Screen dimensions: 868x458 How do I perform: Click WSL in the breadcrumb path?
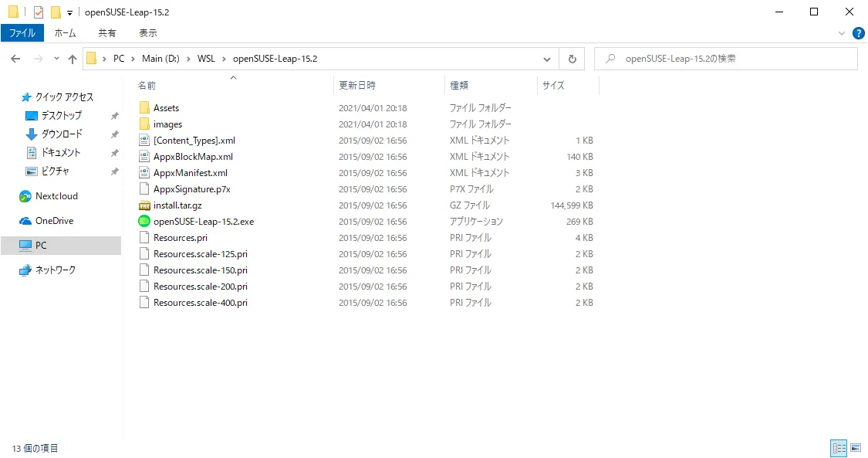[206, 59]
